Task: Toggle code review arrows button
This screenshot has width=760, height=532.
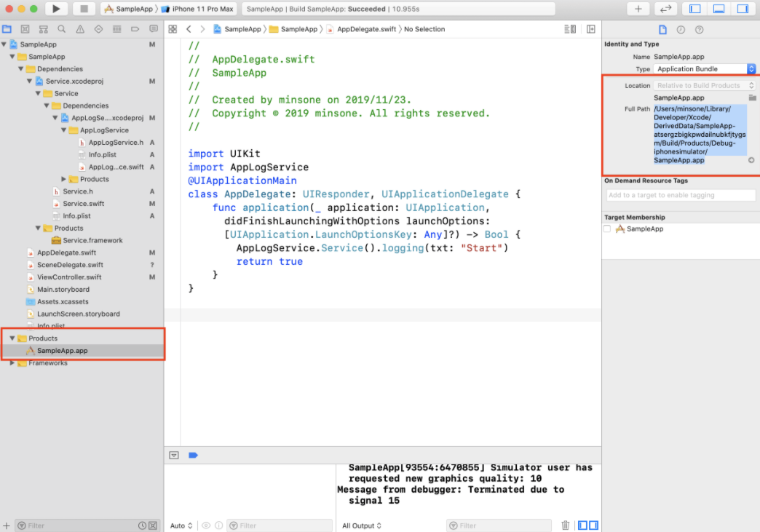Action: [665, 9]
